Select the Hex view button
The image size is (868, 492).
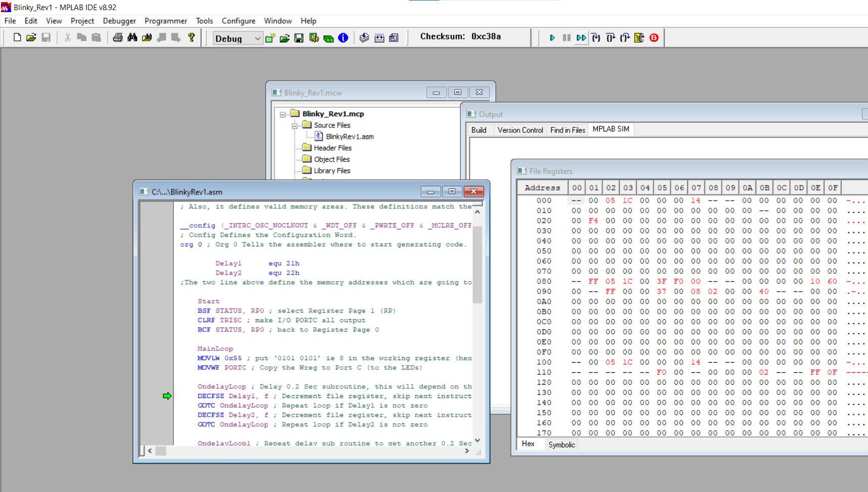pos(528,444)
